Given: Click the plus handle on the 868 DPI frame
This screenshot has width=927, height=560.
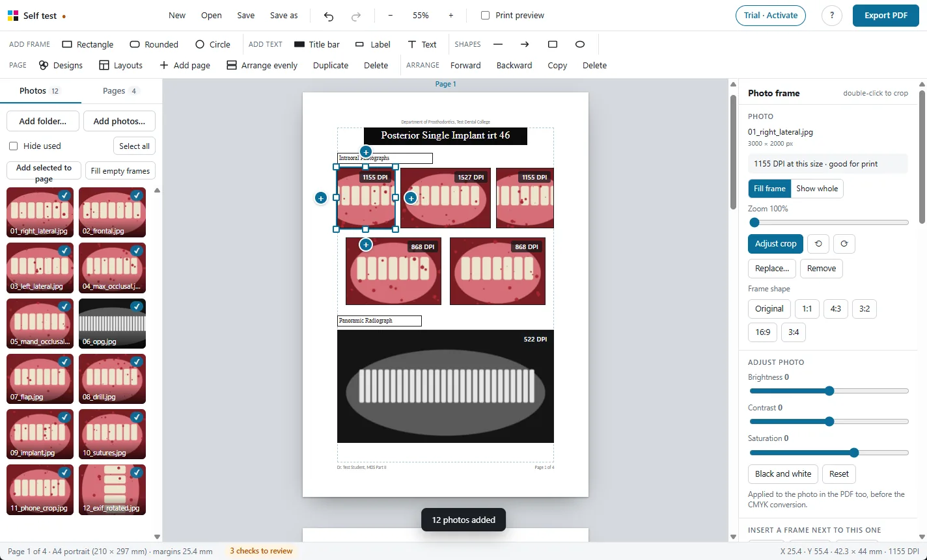Looking at the screenshot, I should (366, 245).
